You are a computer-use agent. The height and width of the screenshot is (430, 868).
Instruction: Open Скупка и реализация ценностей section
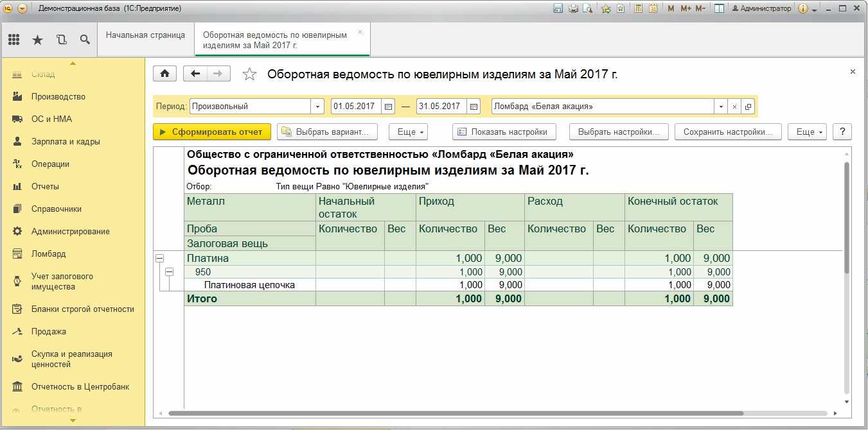(72, 359)
